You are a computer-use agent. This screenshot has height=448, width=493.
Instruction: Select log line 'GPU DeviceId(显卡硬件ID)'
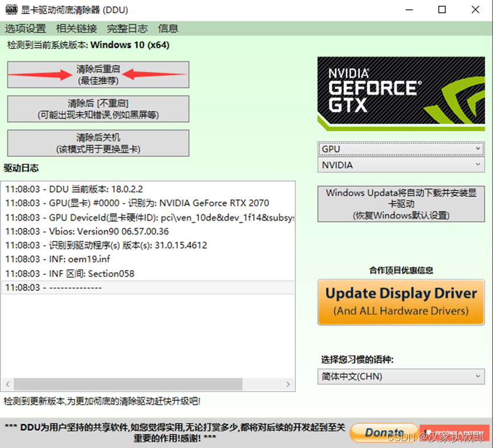tap(148, 217)
